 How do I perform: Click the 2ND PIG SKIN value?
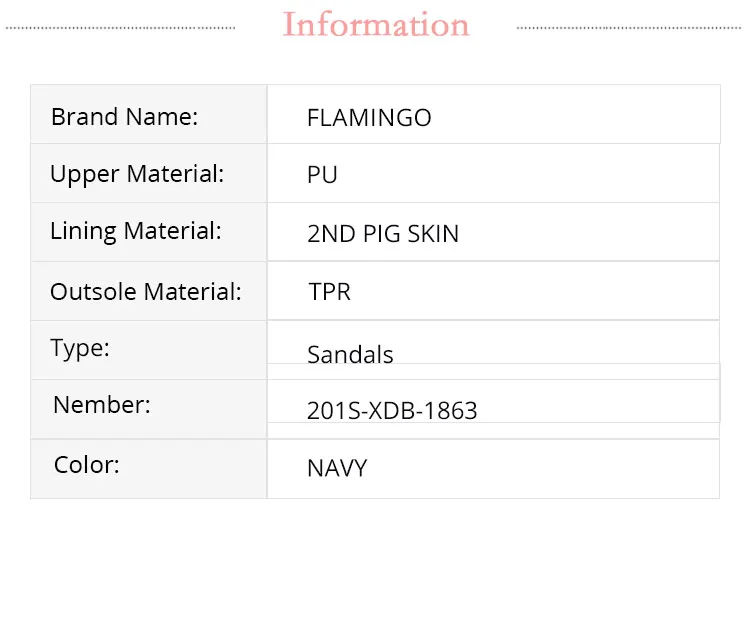pyautogui.click(x=383, y=234)
